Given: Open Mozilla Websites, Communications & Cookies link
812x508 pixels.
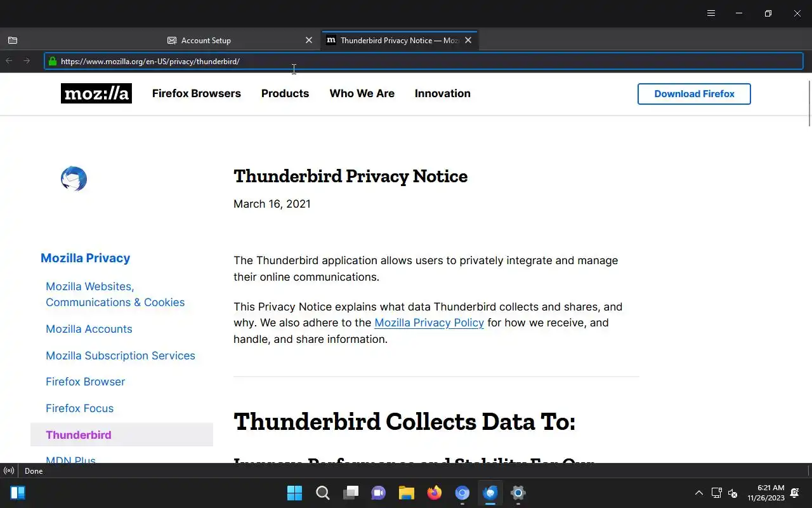Looking at the screenshot, I should click(x=115, y=295).
